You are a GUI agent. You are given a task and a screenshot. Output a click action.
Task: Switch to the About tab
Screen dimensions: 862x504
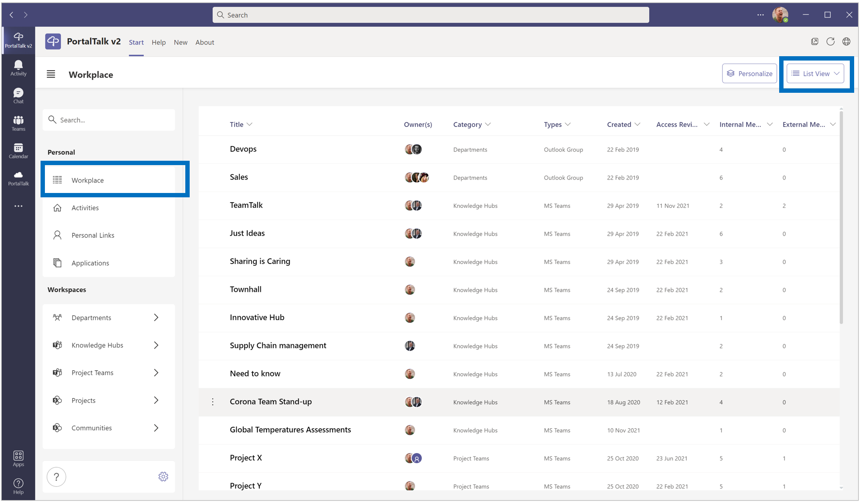click(204, 42)
